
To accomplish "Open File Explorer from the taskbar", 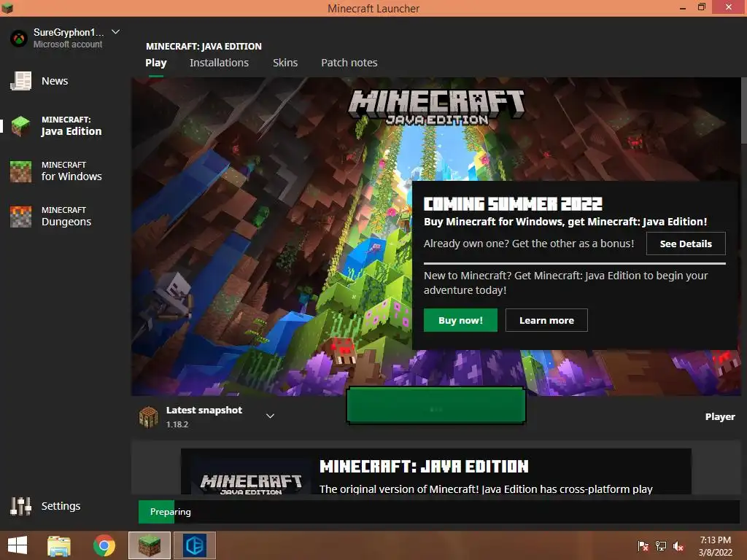I will coord(59,545).
